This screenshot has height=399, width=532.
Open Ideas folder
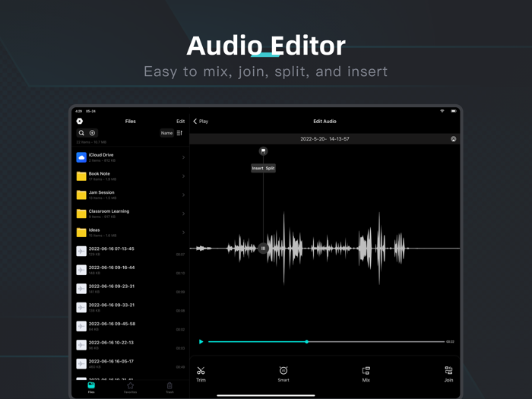point(130,233)
